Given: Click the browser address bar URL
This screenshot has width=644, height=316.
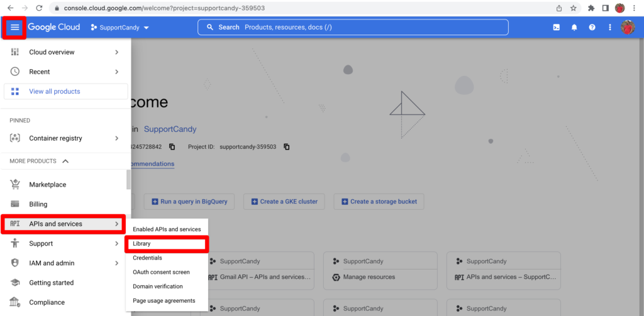Looking at the screenshot, I should click(164, 8).
